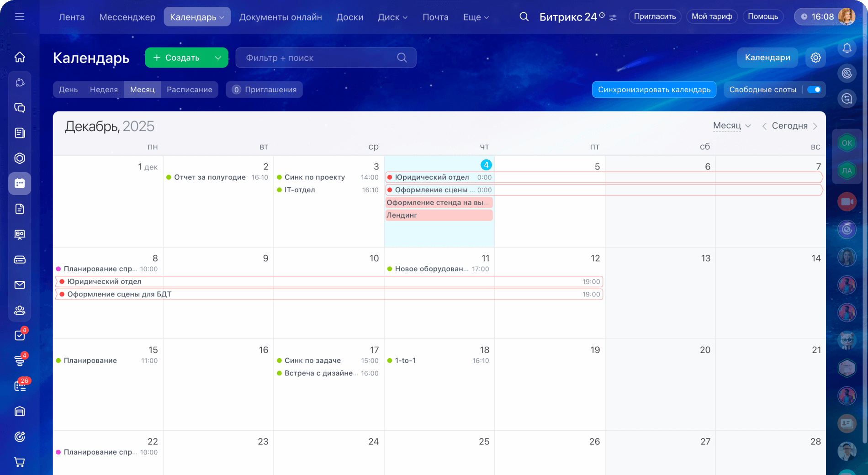Image resolution: width=868 pixels, height=475 pixels.
Task: Click the home icon in left sidebar
Action: pyautogui.click(x=20, y=57)
